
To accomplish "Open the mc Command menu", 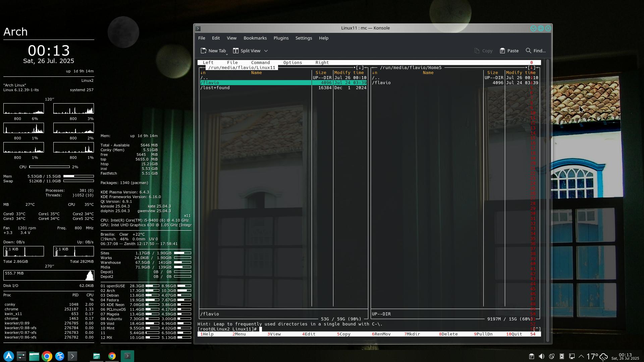I will tap(260, 63).
